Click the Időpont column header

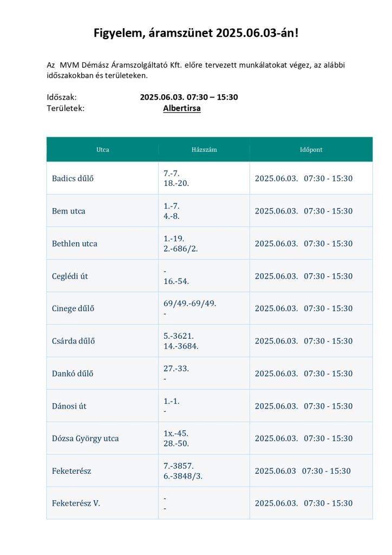311,150
